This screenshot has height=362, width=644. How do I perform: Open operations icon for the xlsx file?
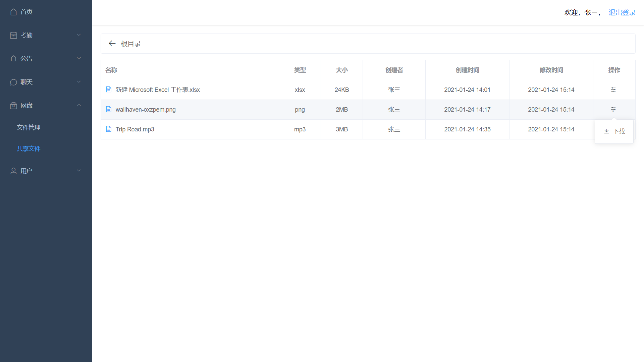point(613,90)
